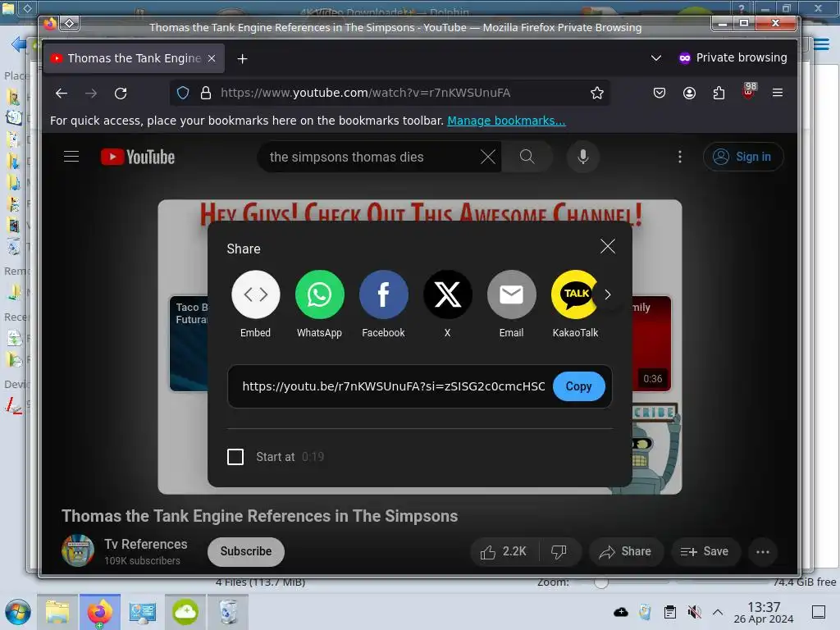Go to YouTube home via logo
The height and width of the screenshot is (630, 840).
pyautogui.click(x=138, y=157)
